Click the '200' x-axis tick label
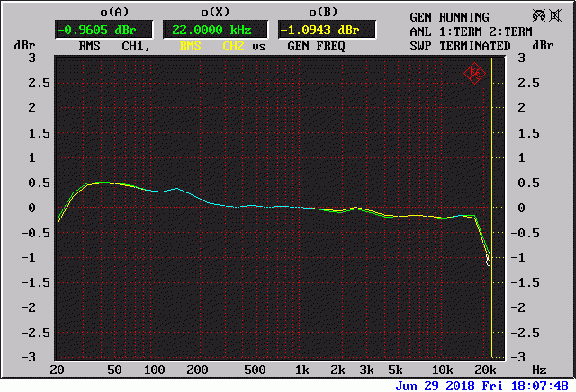Image resolution: width=576 pixels, height=392 pixels. pyautogui.click(x=197, y=370)
